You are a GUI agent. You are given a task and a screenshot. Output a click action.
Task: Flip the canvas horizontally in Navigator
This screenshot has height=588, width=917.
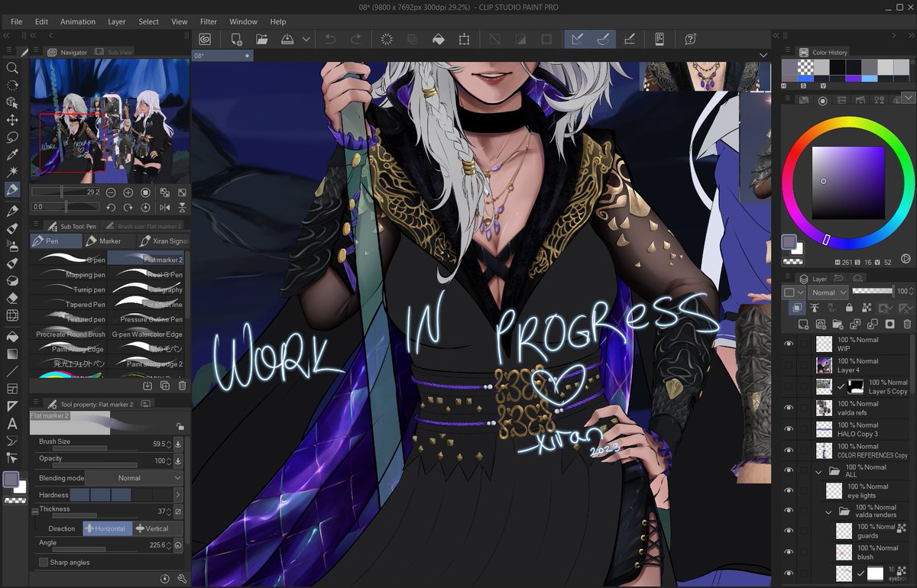pyautogui.click(x=165, y=207)
